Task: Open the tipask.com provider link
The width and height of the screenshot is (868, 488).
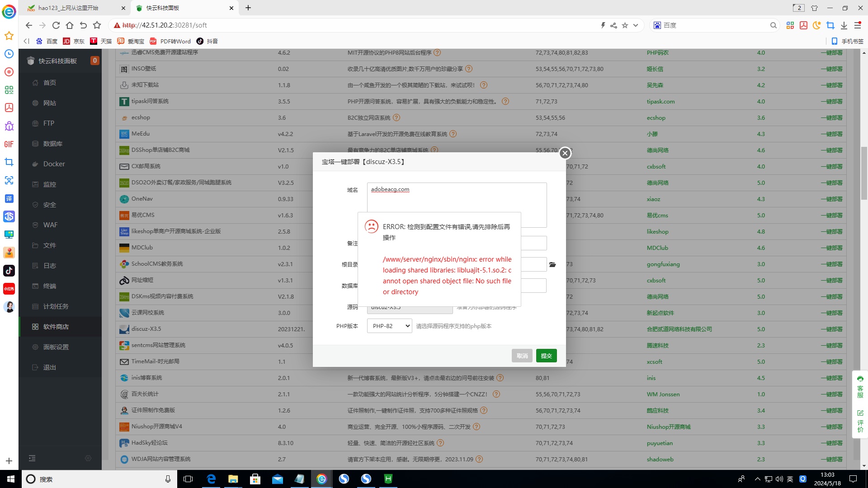Action: tap(660, 102)
